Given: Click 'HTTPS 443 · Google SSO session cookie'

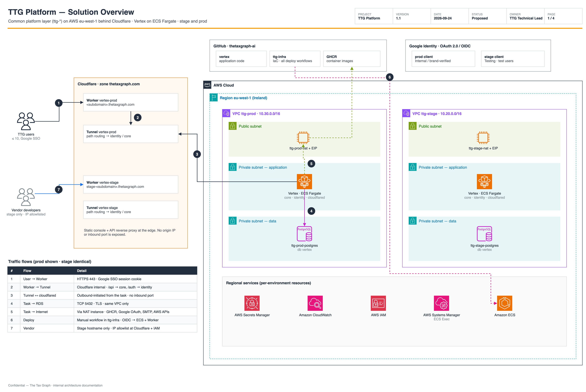Looking at the screenshot, I should click(x=109, y=279).
